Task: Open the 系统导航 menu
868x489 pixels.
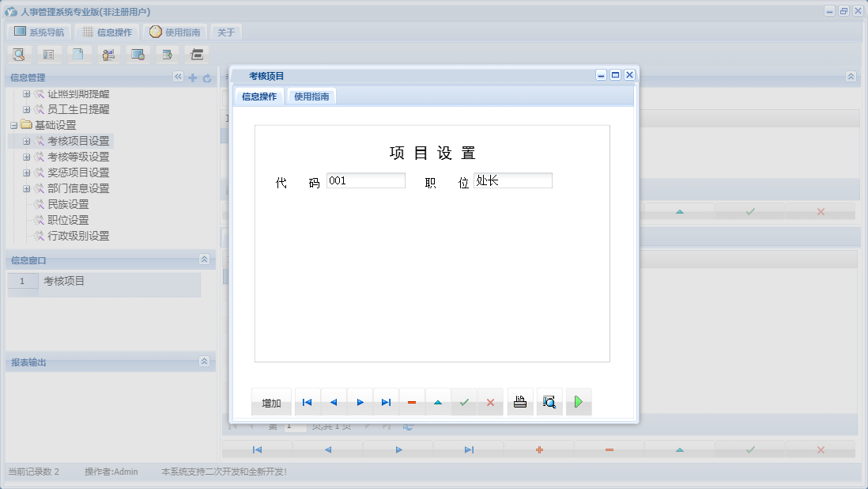Action: pos(39,32)
